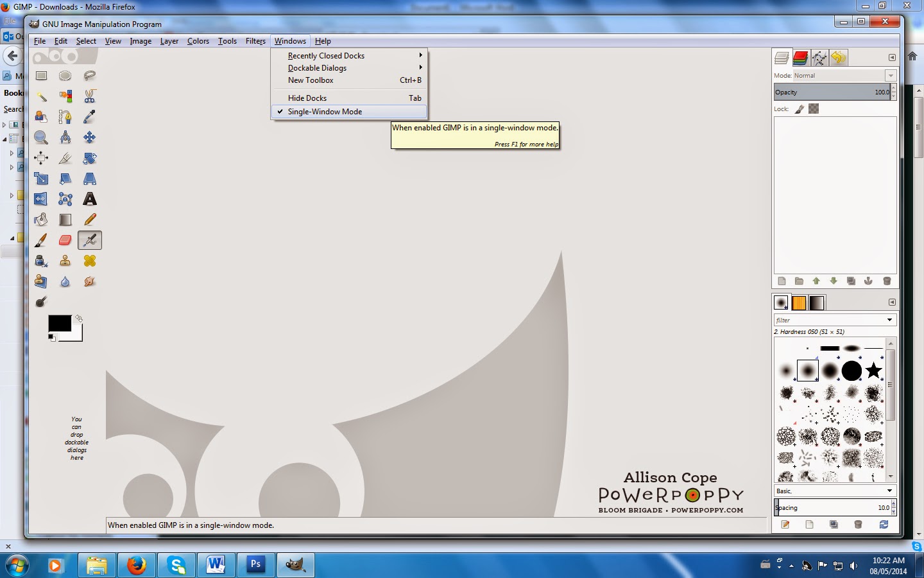Reset colors to default black and white
The width and height of the screenshot is (924, 578).
pyautogui.click(x=51, y=337)
